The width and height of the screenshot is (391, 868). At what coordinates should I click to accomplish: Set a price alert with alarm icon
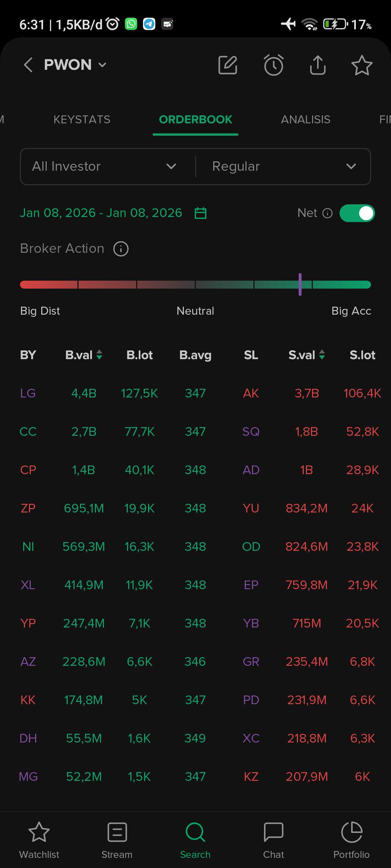pos(273,65)
